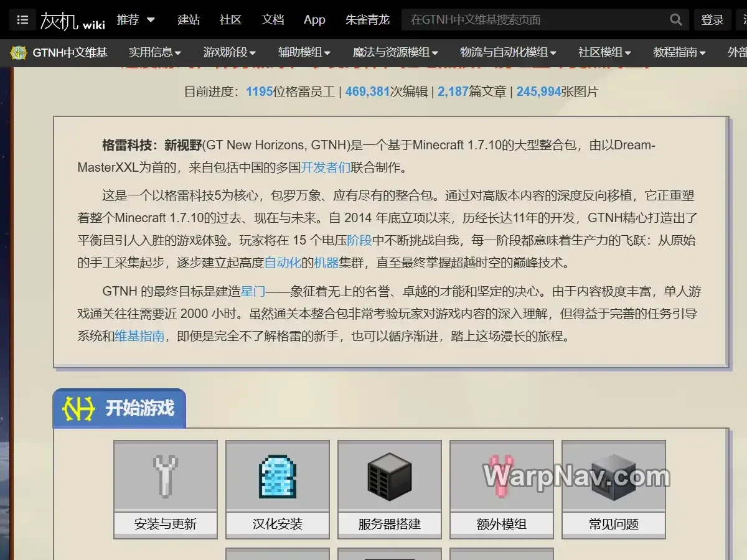This screenshot has height=560, width=747.
Task: Follow the 维基指南 link
Action: click(139, 336)
